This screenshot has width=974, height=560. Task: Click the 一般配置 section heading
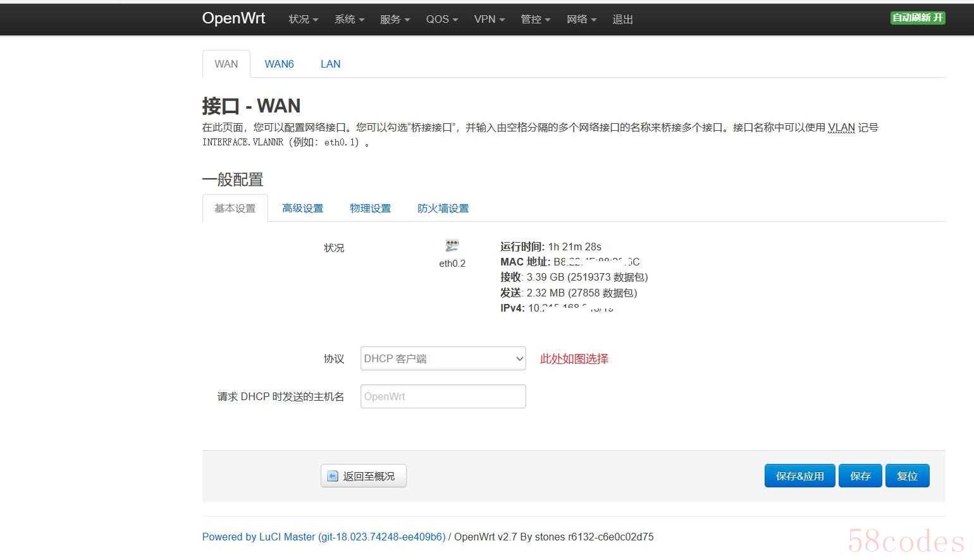pos(233,180)
